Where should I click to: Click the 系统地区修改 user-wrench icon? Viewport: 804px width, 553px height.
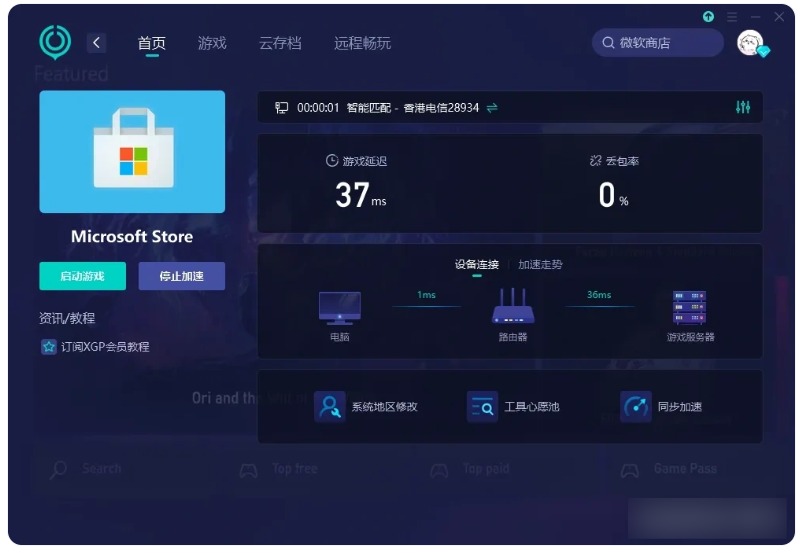click(330, 407)
